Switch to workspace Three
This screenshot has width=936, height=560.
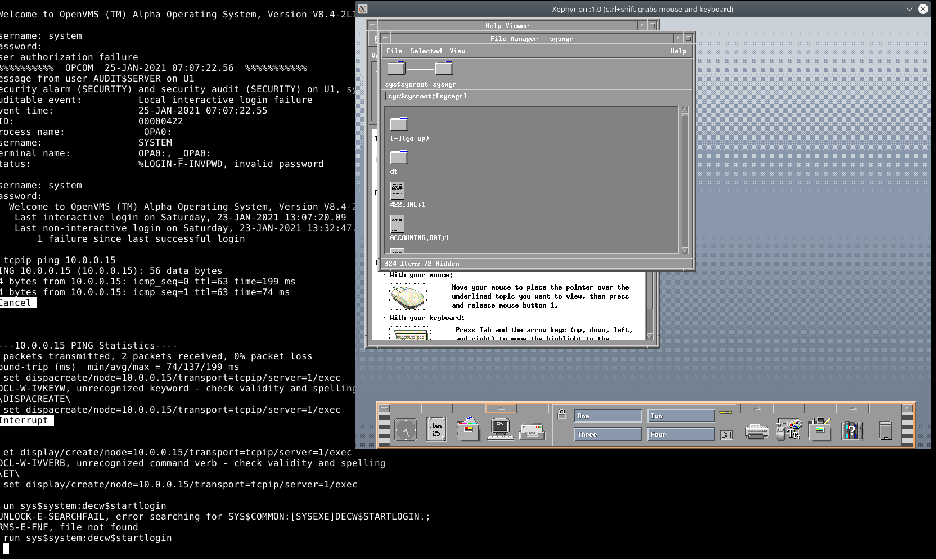(607, 435)
